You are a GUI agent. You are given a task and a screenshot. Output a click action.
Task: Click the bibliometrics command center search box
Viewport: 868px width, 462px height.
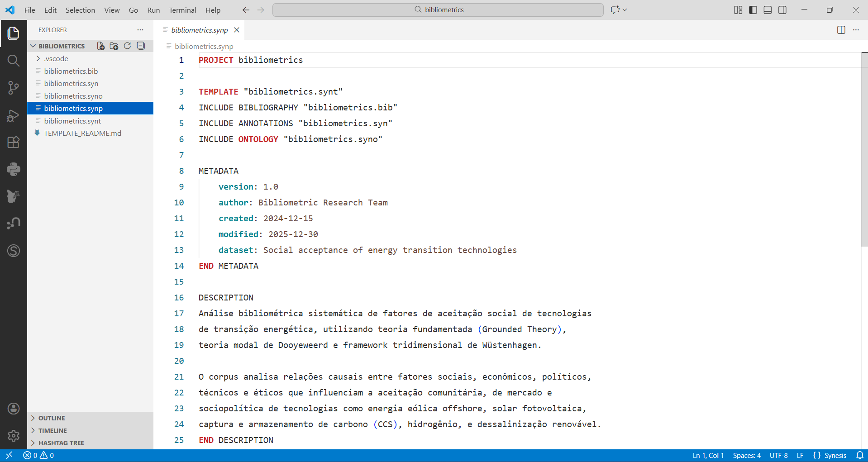point(438,10)
